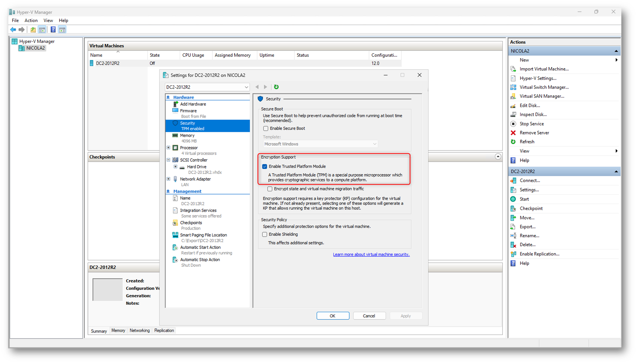
Task: Click the green Refresh icon in Actions pane
Action: [513, 142]
